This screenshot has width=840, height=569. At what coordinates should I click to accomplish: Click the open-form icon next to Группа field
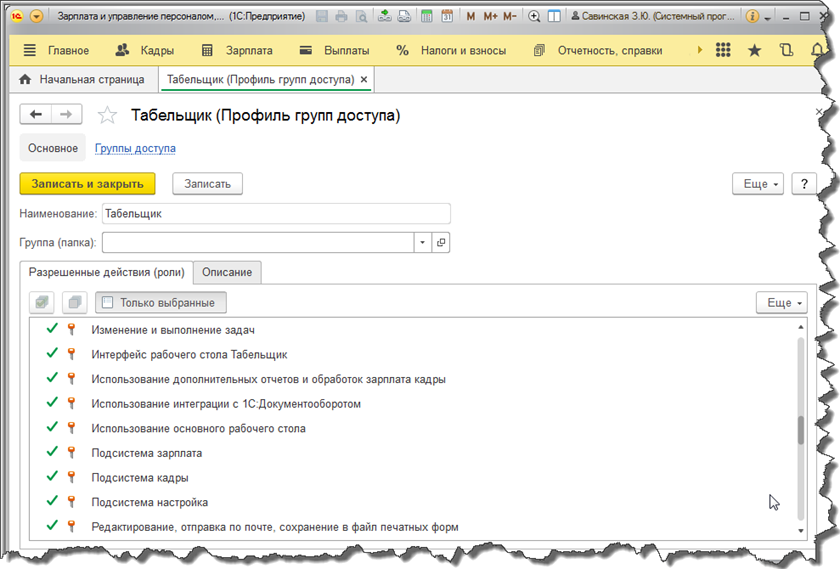click(441, 242)
